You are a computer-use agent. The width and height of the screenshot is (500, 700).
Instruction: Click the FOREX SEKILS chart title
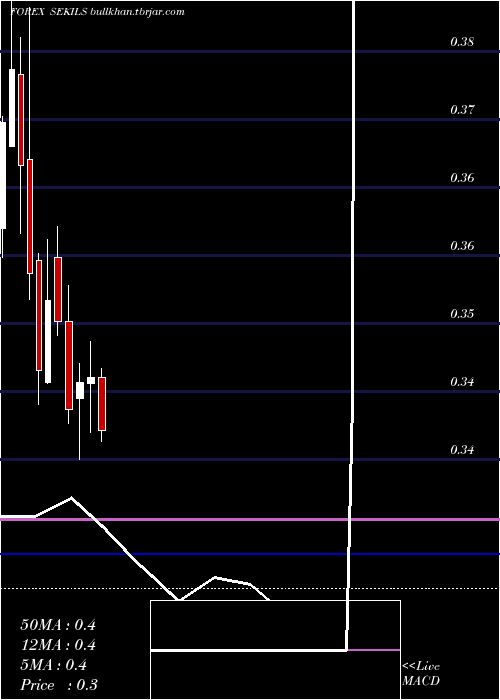pos(97,12)
